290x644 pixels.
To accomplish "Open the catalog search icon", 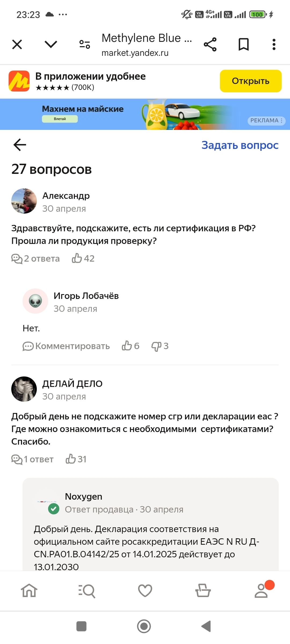I will coord(87,591).
